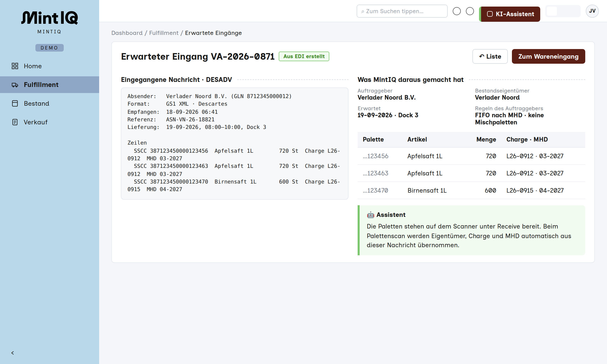The image size is (607, 364).
Task: Click the Home grid icon in sidebar
Action: tap(15, 66)
